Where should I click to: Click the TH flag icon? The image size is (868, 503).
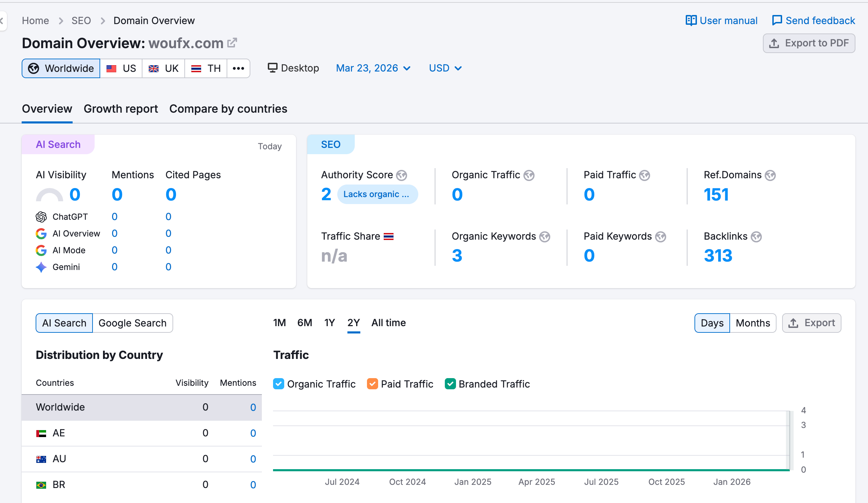(196, 68)
